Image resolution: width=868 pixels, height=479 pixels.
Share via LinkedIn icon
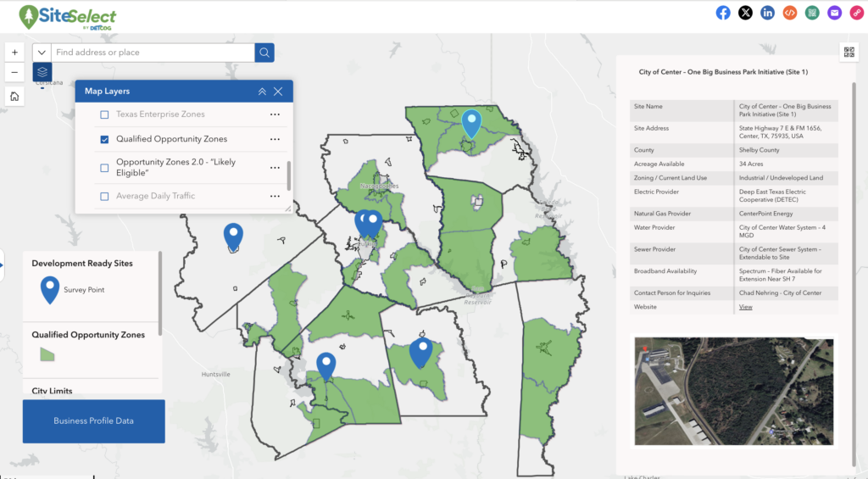(767, 13)
